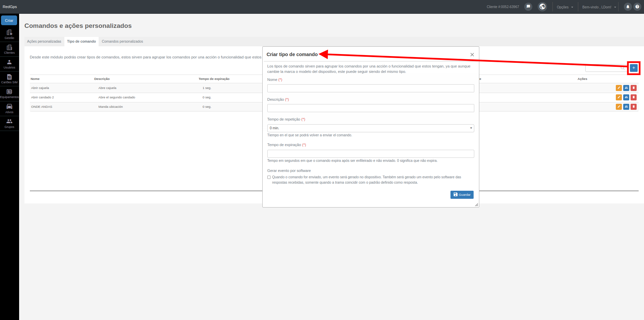Image resolution: width=644 pixels, height=320 pixels.
Task: Switch to Comandos personalizados tab
Action: coord(122,42)
